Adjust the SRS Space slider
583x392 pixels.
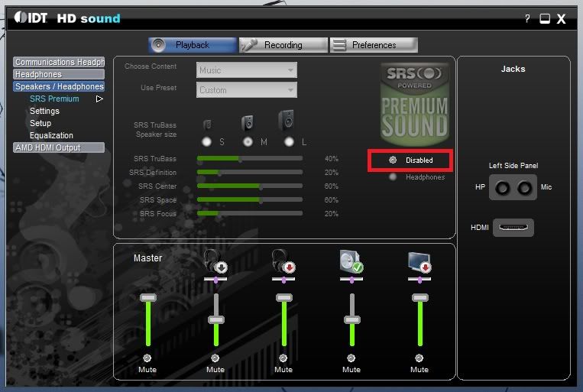(250, 199)
